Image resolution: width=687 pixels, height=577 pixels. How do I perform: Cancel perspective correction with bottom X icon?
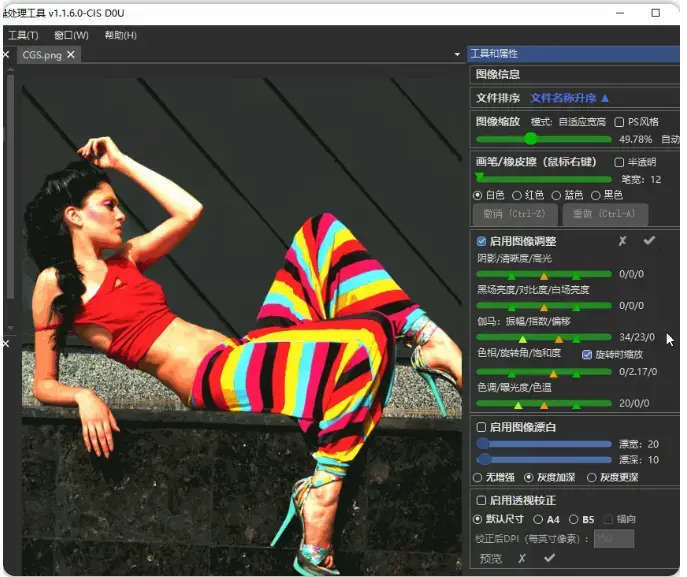tap(521, 559)
